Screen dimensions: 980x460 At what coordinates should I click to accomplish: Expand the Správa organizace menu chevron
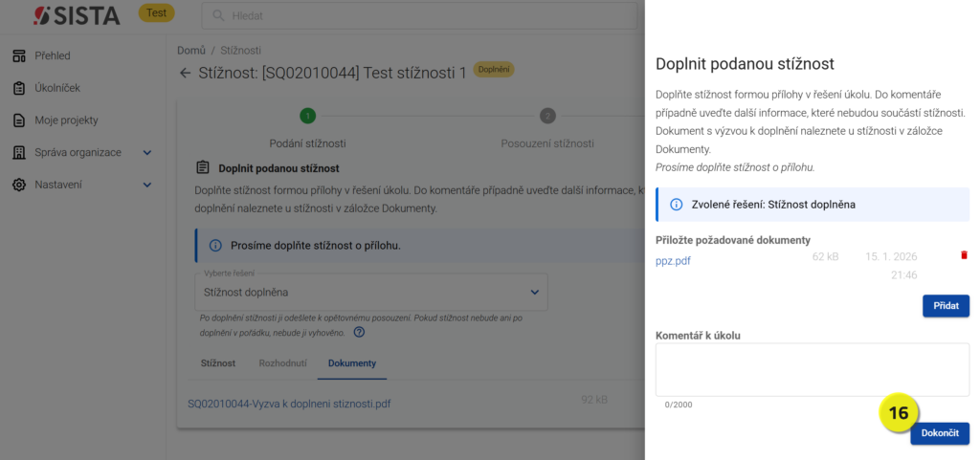coord(147,153)
